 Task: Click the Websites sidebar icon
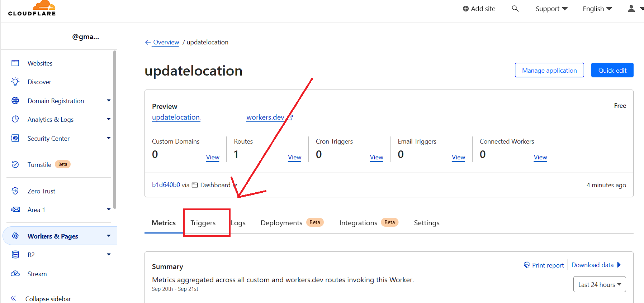(x=15, y=63)
